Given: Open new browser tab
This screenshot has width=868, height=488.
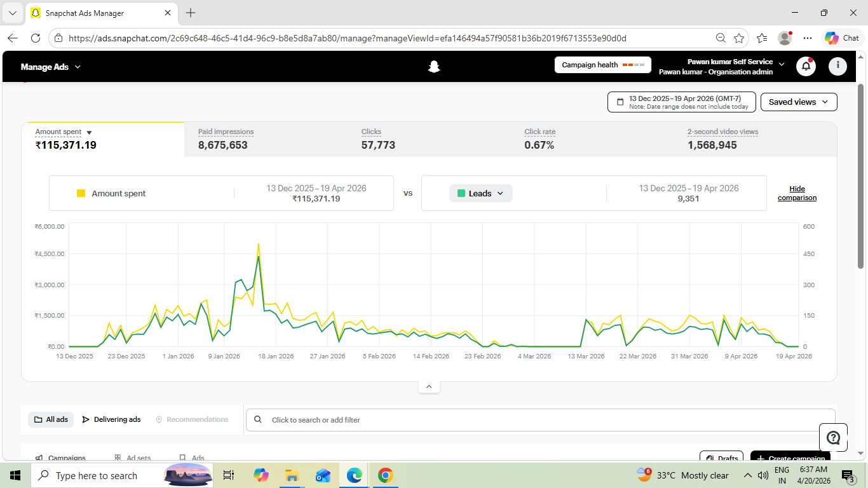Looking at the screenshot, I should [191, 13].
